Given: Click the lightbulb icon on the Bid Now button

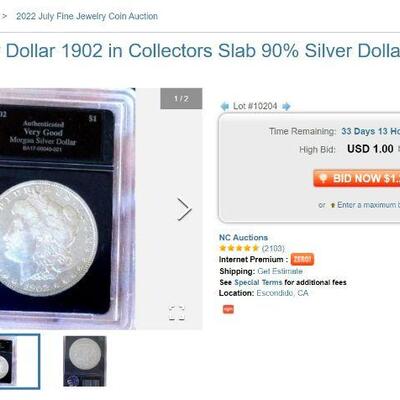Looking at the screenshot, I should click(323, 178).
